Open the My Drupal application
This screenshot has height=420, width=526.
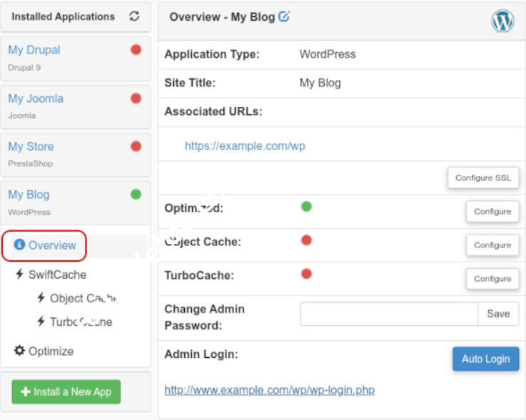[34, 50]
